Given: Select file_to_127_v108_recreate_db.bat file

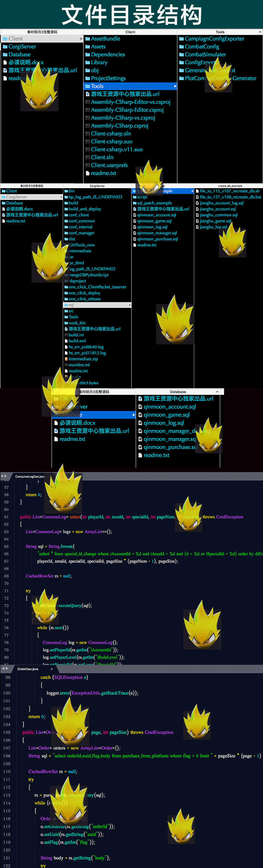Looking at the screenshot, I should [230, 197].
